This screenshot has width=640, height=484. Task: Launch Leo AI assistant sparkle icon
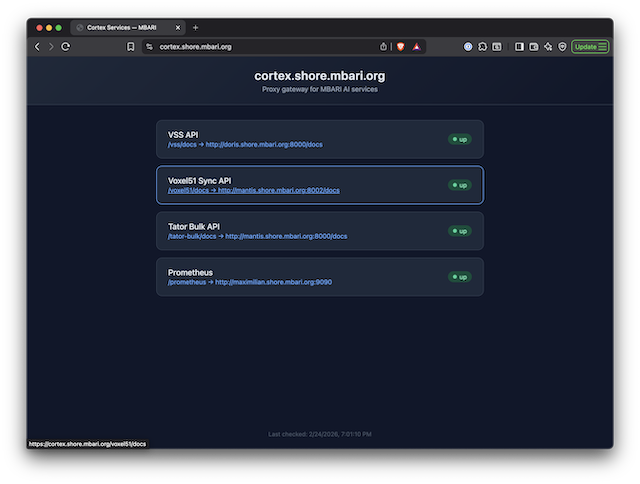[548, 47]
